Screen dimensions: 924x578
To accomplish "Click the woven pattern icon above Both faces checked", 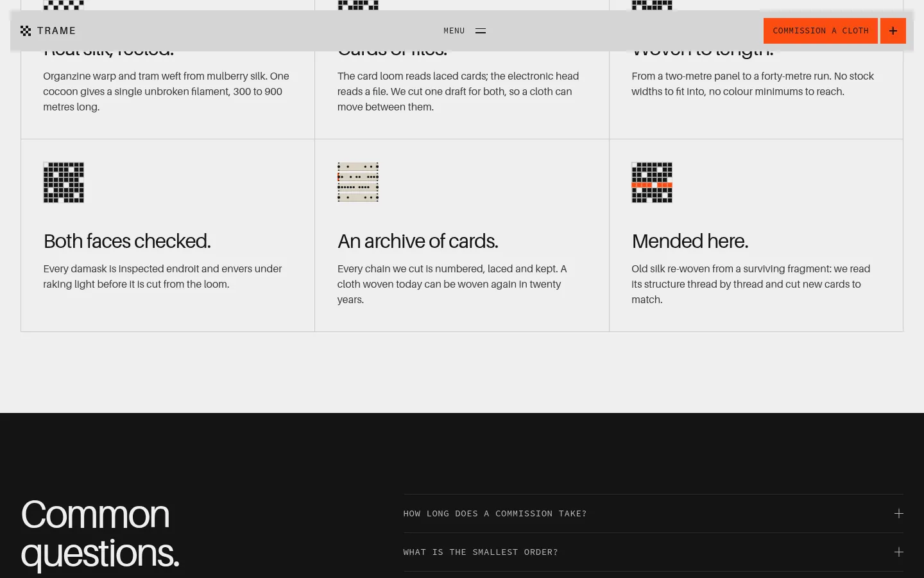I will (64, 182).
